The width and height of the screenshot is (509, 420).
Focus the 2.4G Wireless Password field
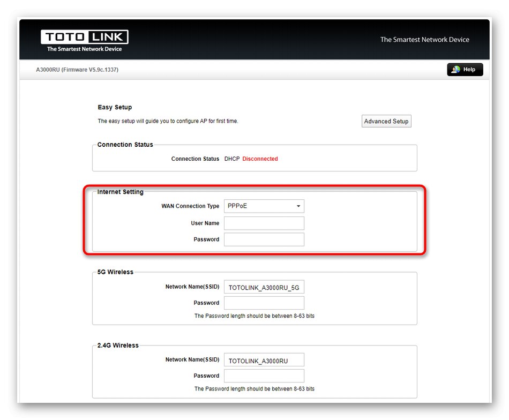[264, 376]
